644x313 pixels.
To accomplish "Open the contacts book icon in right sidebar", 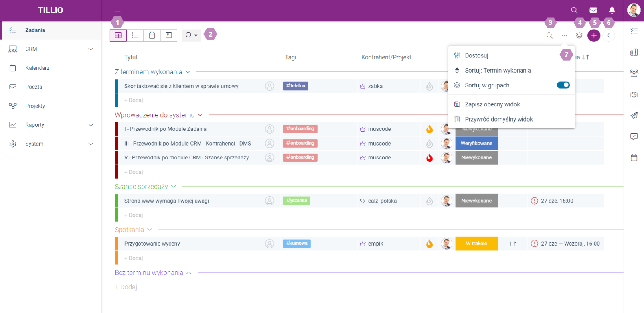I will [634, 52].
